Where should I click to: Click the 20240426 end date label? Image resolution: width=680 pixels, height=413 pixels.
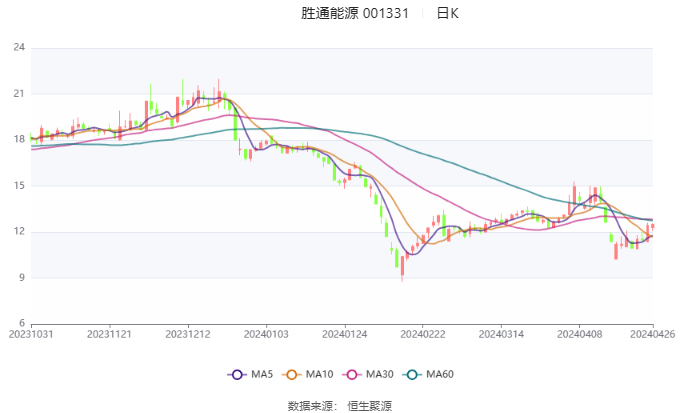click(654, 335)
